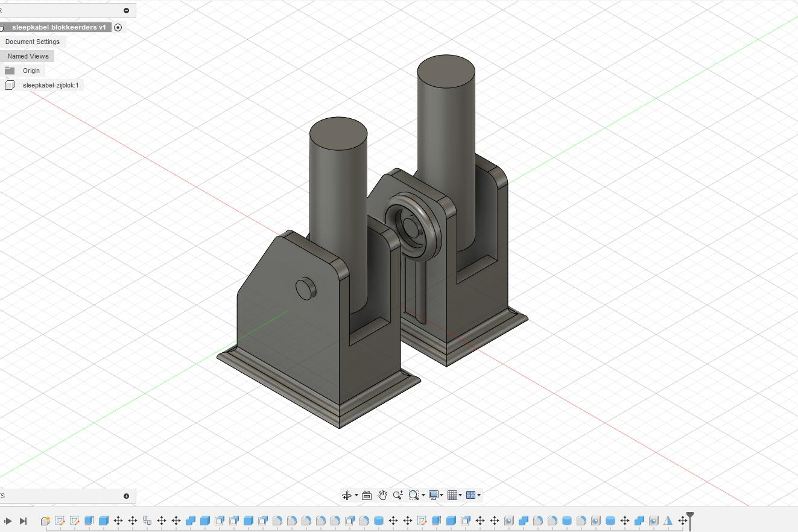Click the Display Settings monitor icon

click(x=434, y=495)
